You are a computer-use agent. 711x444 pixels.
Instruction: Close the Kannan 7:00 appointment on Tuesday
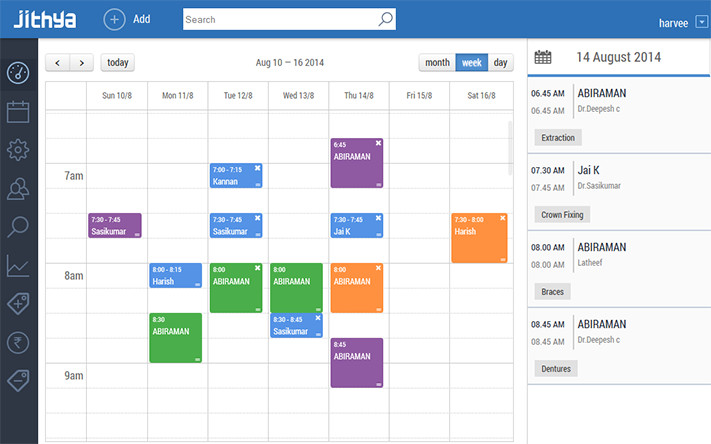coord(257,169)
